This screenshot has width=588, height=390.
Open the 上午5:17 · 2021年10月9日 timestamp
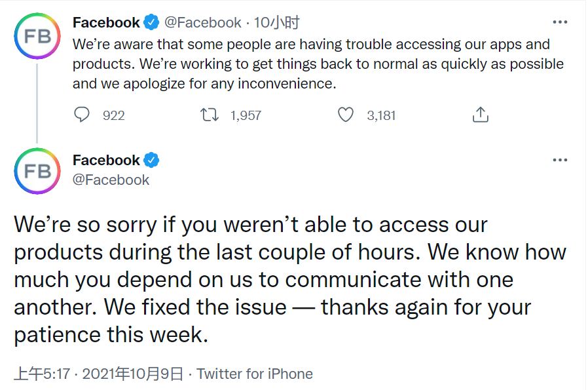pyautogui.click(x=99, y=374)
